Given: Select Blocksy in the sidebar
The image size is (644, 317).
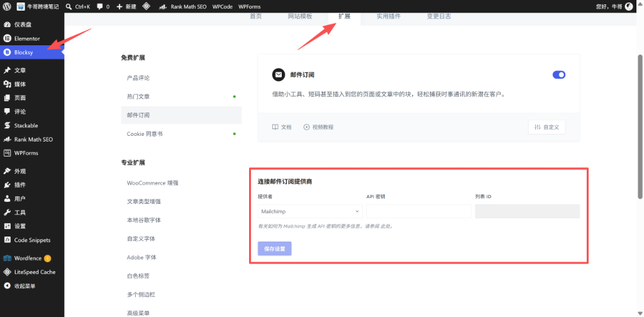Looking at the screenshot, I should point(32,52).
